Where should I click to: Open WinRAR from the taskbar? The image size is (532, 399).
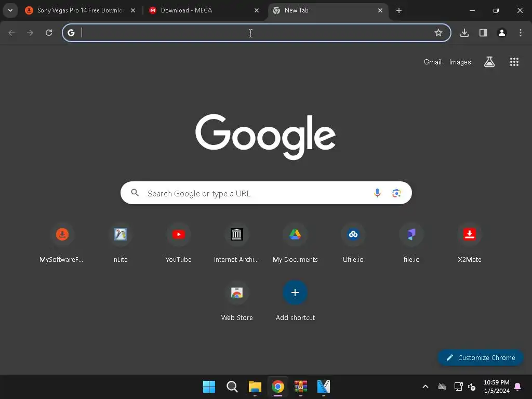[x=301, y=387]
